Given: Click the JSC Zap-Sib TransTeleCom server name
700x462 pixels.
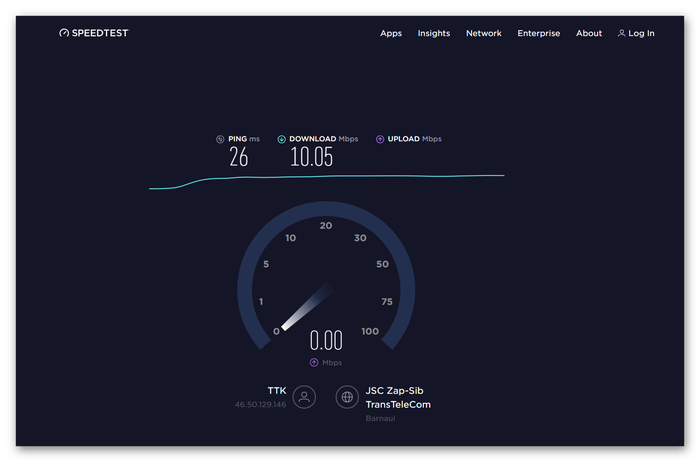Looking at the screenshot, I should [x=398, y=397].
